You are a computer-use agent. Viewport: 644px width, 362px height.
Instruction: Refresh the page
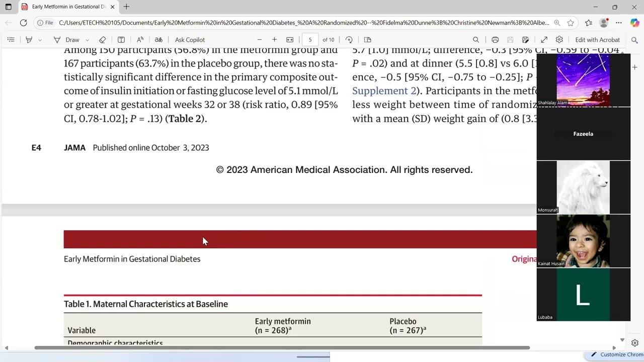tap(23, 23)
